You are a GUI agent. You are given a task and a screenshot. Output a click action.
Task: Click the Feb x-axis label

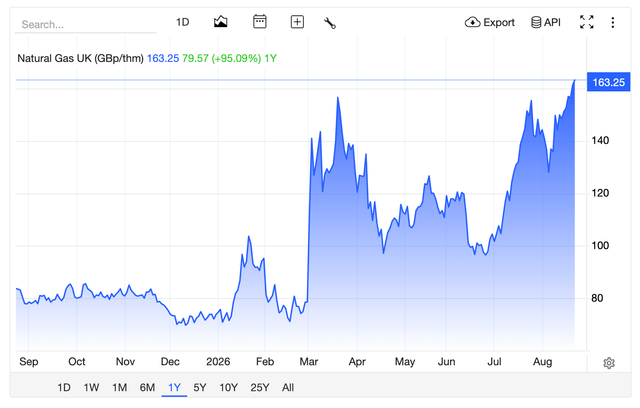pos(265,361)
